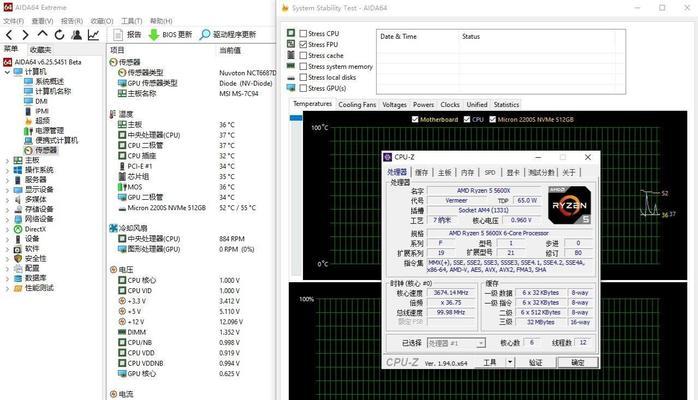
Task: Select 便携式计算机 tree item
Action: pos(57,140)
